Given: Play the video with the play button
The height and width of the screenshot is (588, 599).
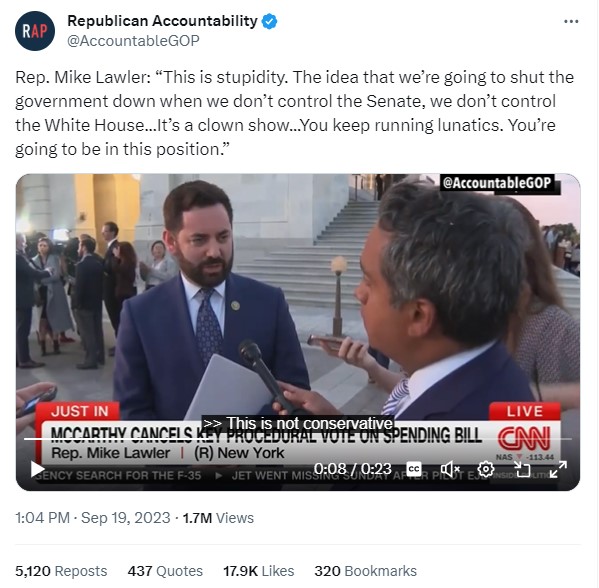Looking at the screenshot, I should [x=37, y=469].
